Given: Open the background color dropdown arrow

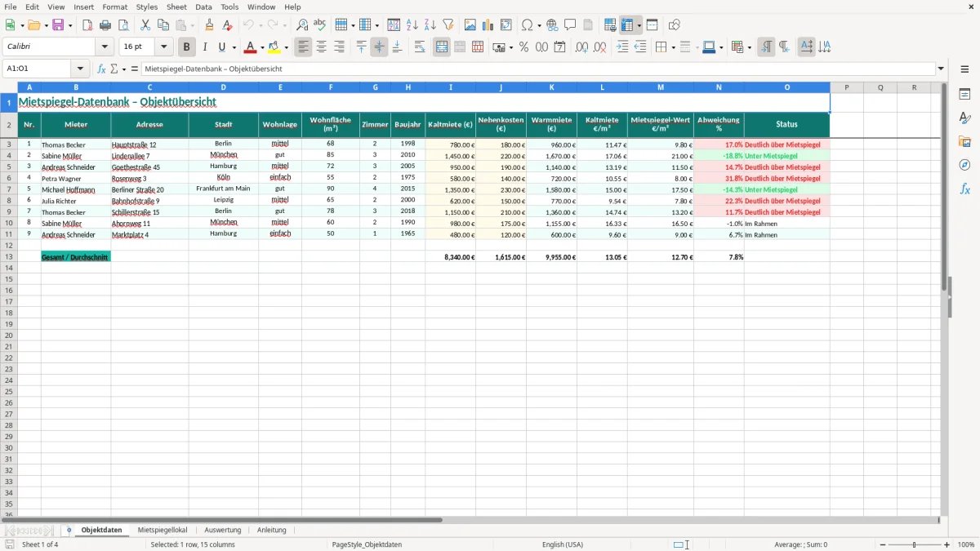Looking at the screenshot, I should (287, 47).
